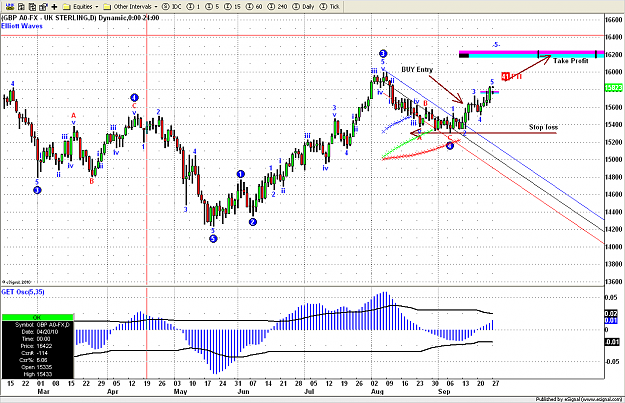Click the Take Profit annotation text
This screenshot has width=625, height=403.
[x=571, y=61]
